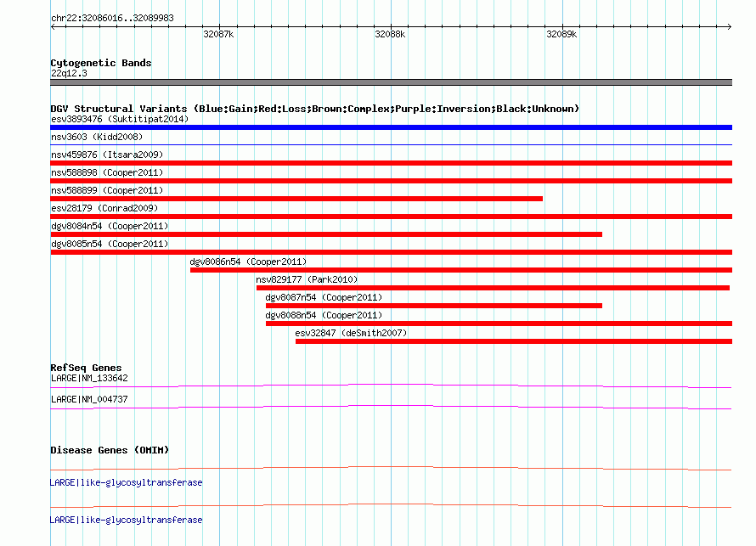This screenshot has height=546, width=756.
Task: Click the 22q12.3 cytogenetic band label
Action: (69, 73)
